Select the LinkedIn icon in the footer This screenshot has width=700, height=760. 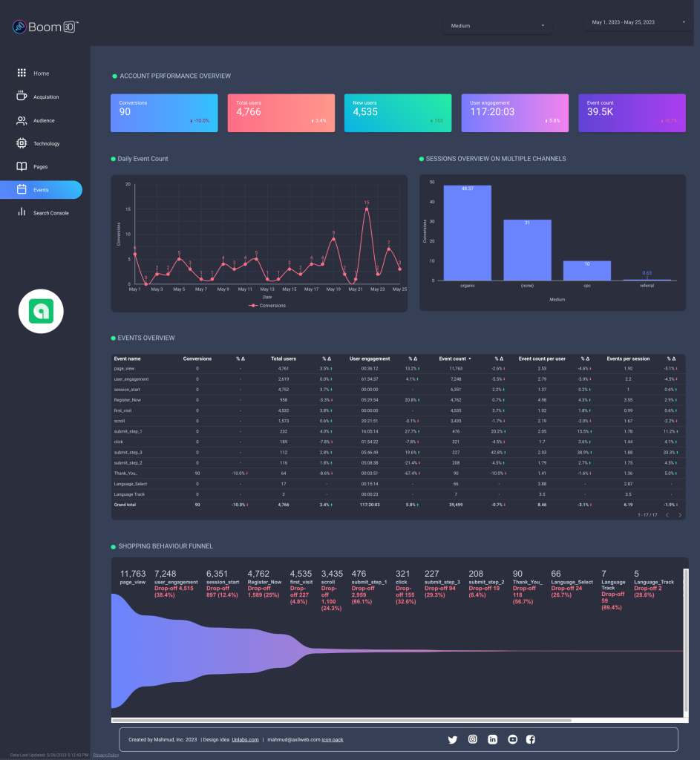(492, 739)
